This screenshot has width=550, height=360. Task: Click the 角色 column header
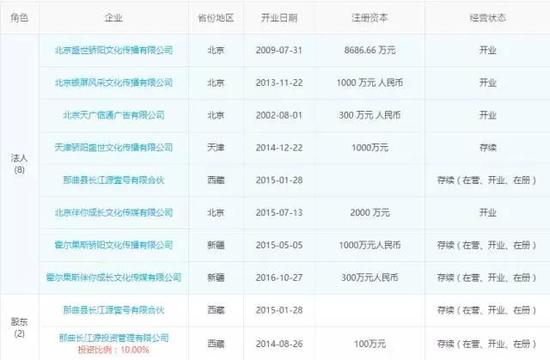19,18
